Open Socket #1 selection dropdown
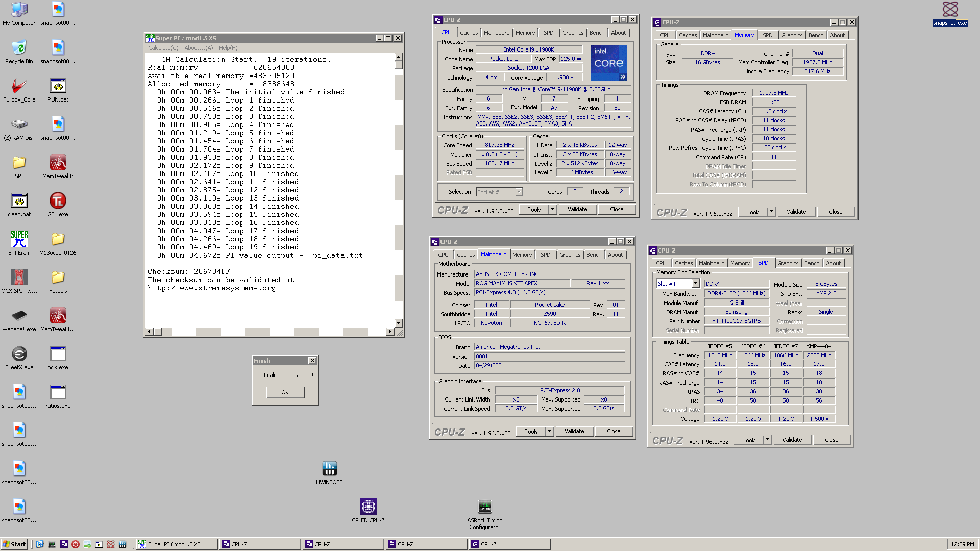 coord(519,192)
